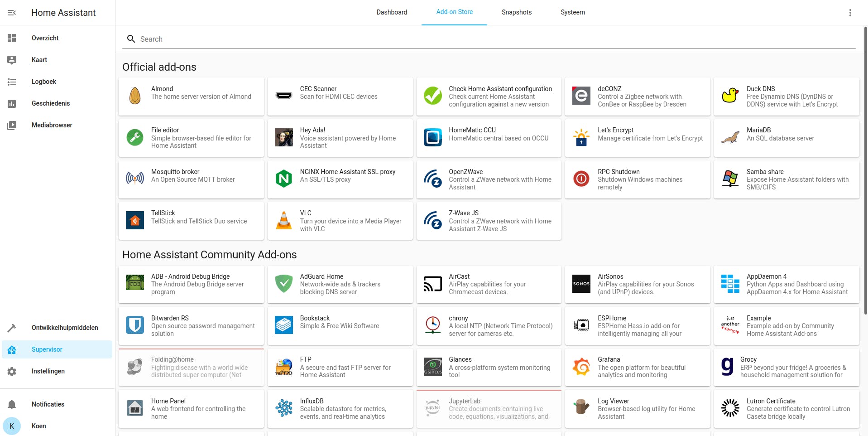This screenshot has width=868, height=436.
Task: Click the Duck DNS duck icon
Action: pyautogui.click(x=730, y=96)
